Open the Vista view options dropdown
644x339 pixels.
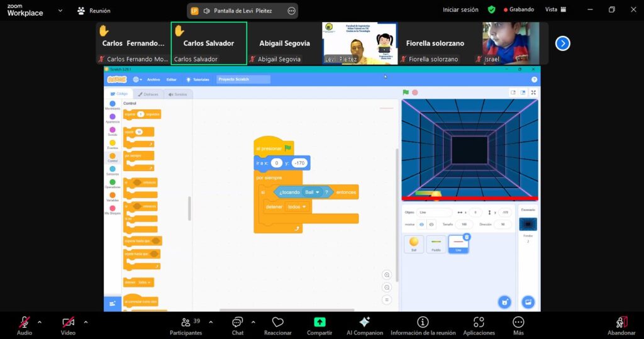pos(555,9)
